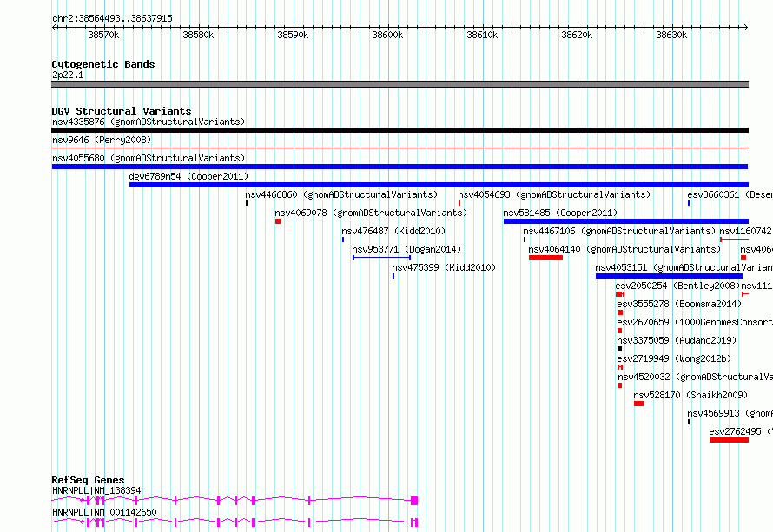Open nsv476487 (Kidd2010) label
The width and height of the screenshot is (773, 532).
[x=393, y=231]
